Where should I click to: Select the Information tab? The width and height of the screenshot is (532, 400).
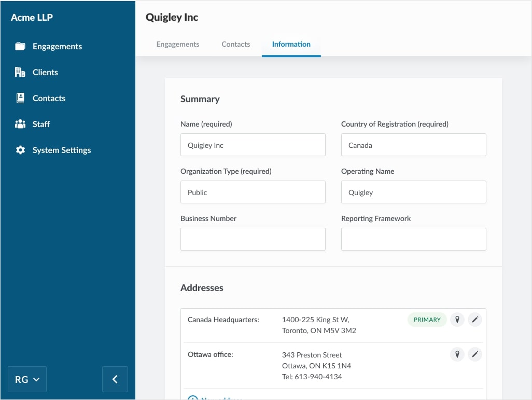291,45
